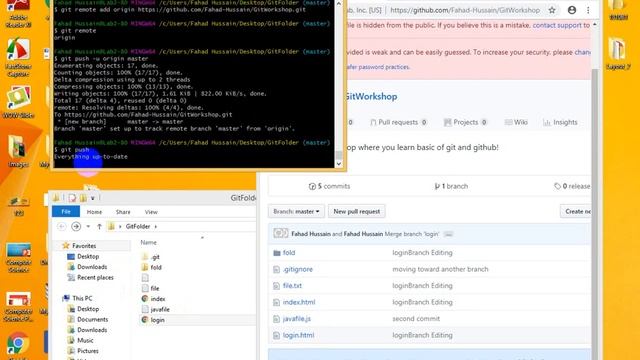The width and height of the screenshot is (640, 360).
Task: Switch to the Insights tab
Action: coord(560,122)
